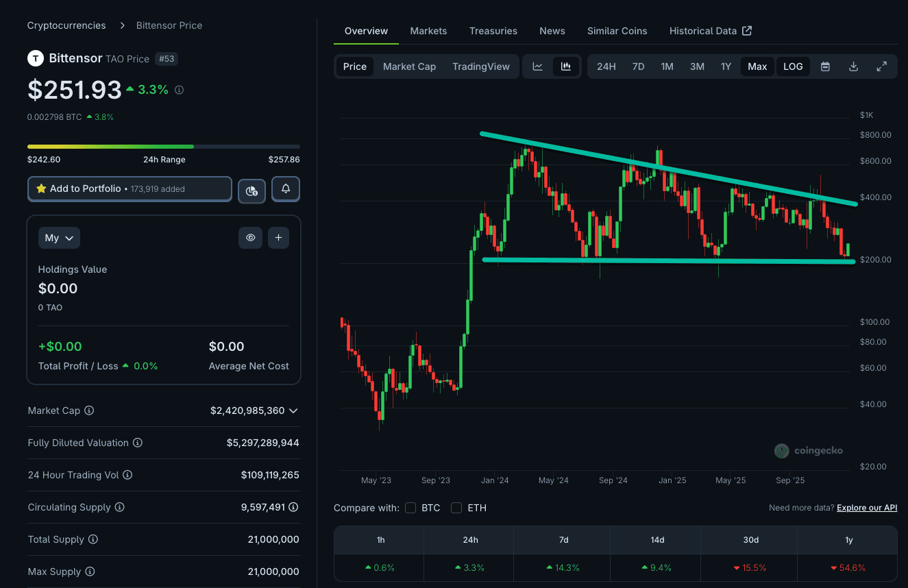Click the price alert bell icon
Viewport: 908px width, 588px height.
[286, 188]
